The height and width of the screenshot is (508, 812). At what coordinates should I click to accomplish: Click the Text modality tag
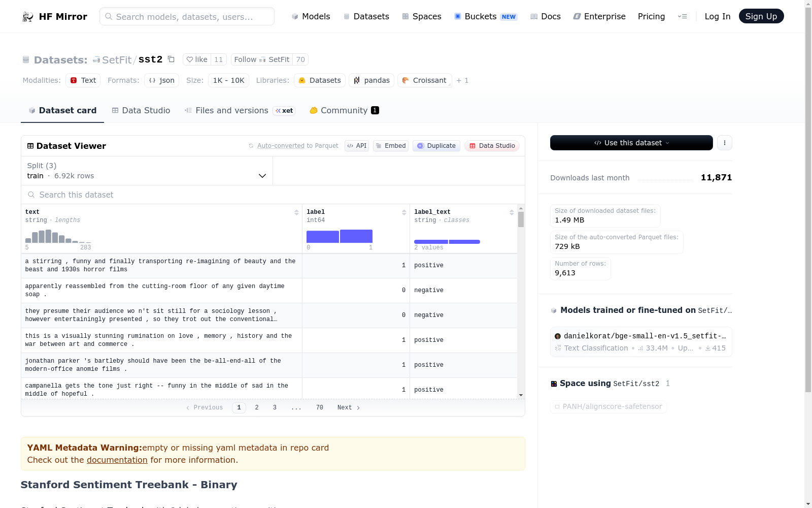[x=83, y=80]
